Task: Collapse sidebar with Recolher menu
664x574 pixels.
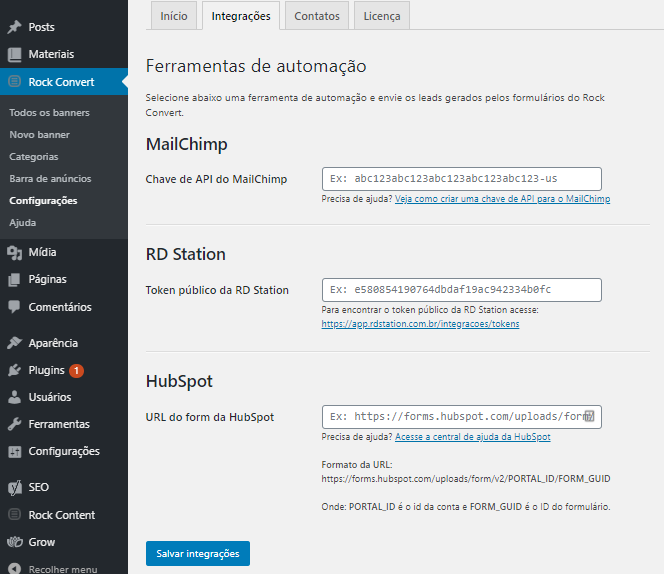Action: click(64, 567)
